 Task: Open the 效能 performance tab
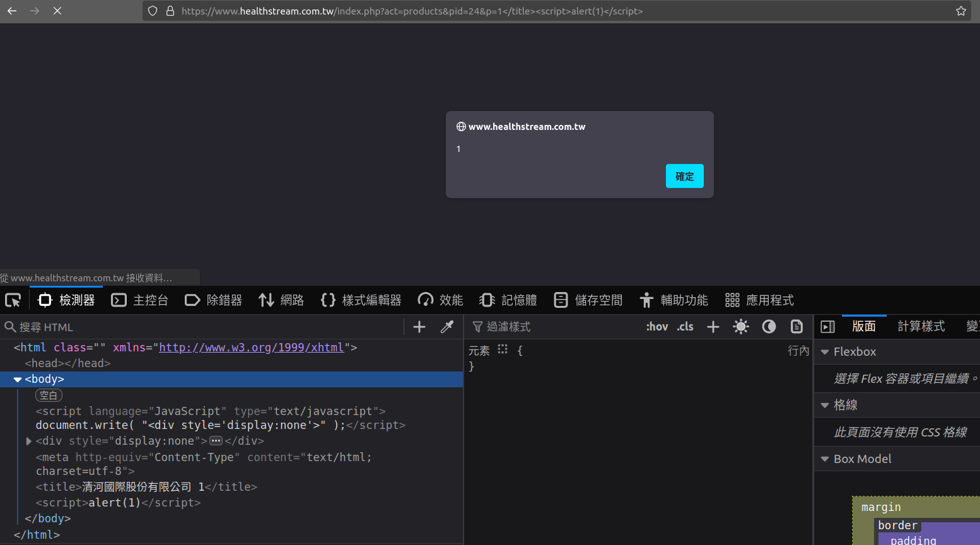[440, 300]
